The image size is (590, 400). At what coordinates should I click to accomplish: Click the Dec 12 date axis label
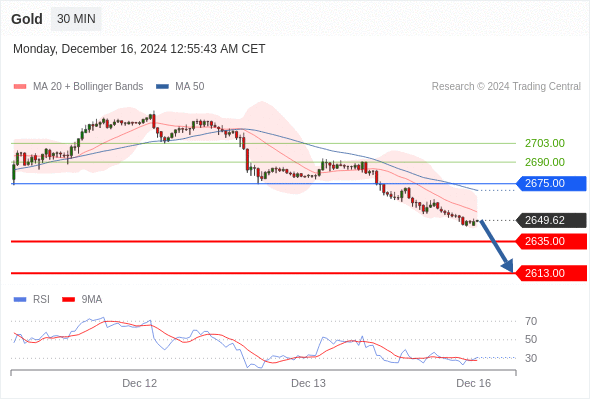[x=140, y=383]
